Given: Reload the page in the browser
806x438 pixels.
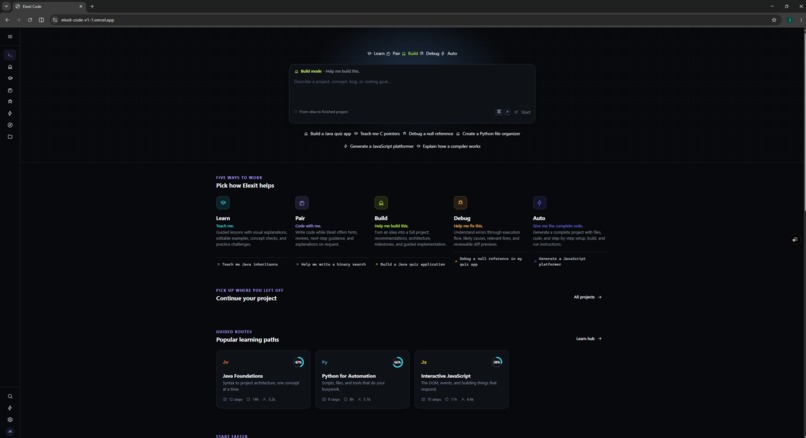Looking at the screenshot, I should tap(30, 20).
